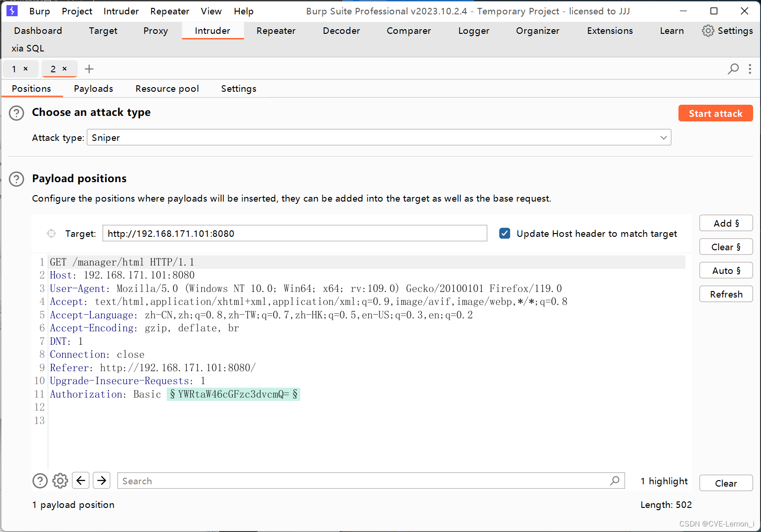Click the Connection: close header line
Image resolution: width=761 pixels, height=532 pixels.
pyautogui.click(x=97, y=355)
